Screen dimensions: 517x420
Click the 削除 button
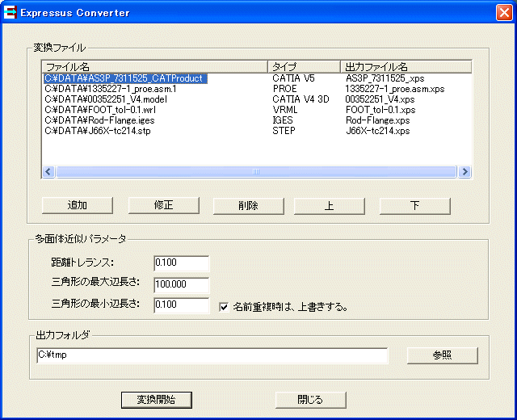248,205
